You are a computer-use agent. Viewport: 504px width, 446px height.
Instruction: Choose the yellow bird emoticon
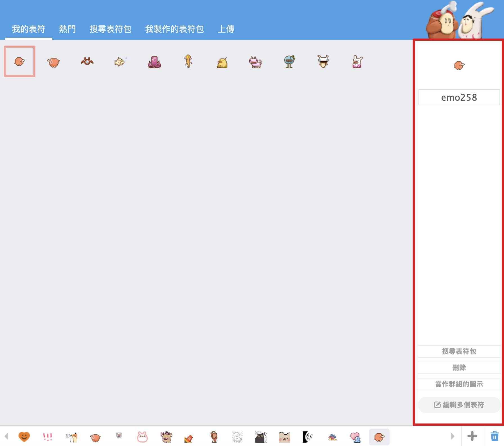pos(222,62)
